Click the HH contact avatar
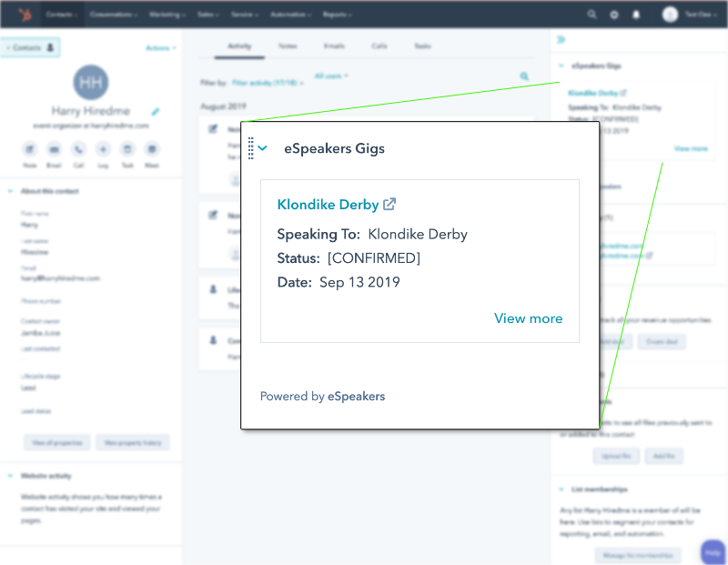This screenshot has width=728, height=565. pyautogui.click(x=91, y=83)
